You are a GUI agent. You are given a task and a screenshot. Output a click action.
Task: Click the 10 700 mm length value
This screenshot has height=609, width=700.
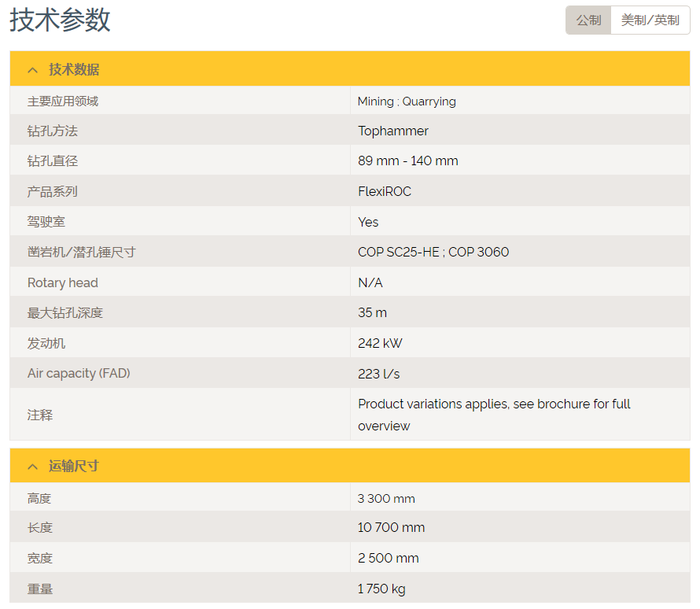[x=391, y=528]
